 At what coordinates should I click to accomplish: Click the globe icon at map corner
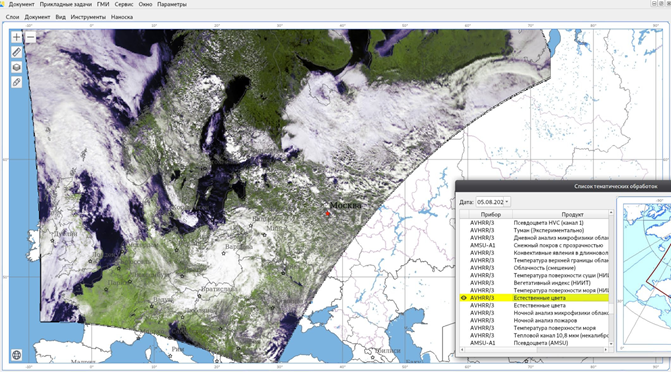pos(16,355)
